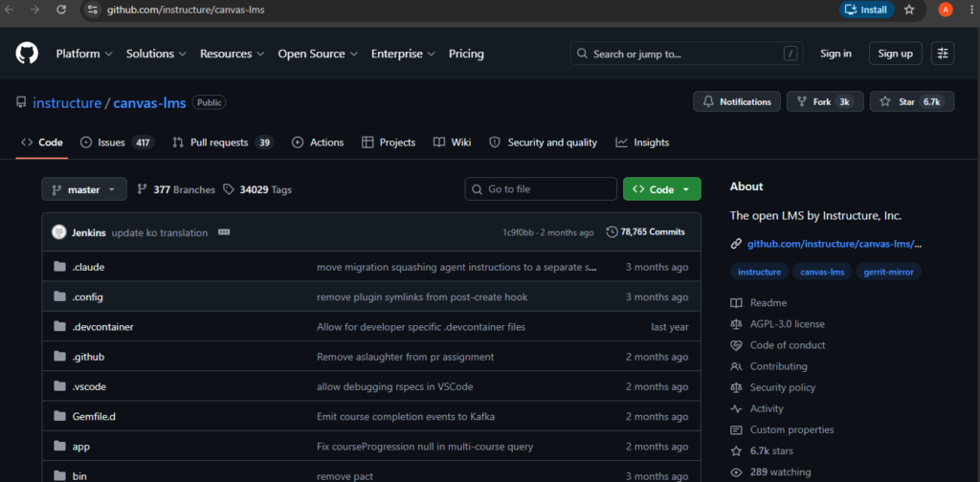Click the .github folder icon
Image resolution: width=980 pixels, height=482 pixels.
(x=60, y=357)
